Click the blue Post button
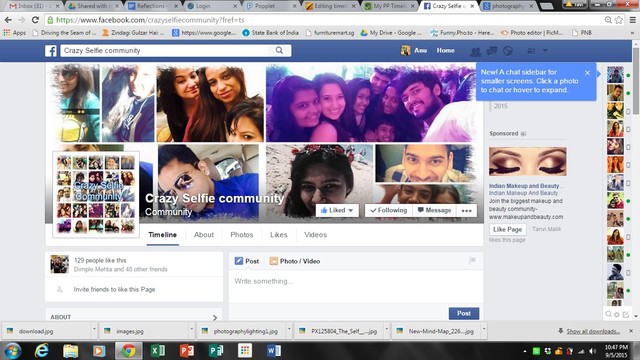The width and height of the screenshot is (640, 360). 464,313
